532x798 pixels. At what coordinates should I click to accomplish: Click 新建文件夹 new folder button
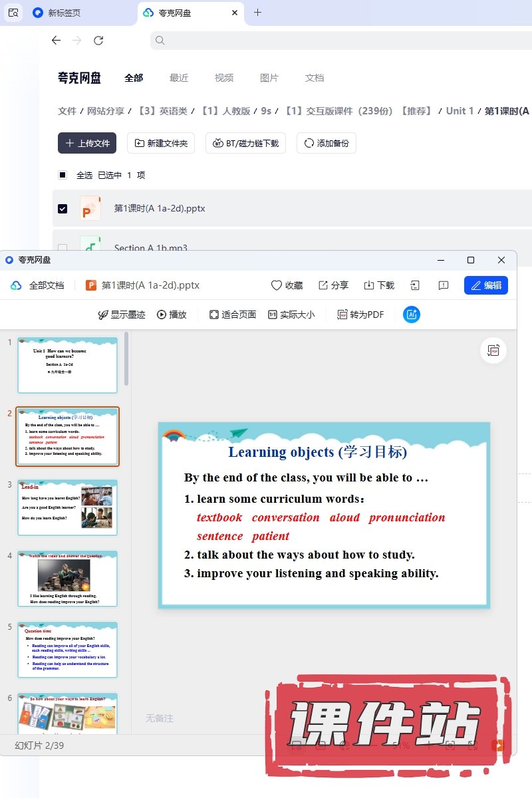click(161, 143)
